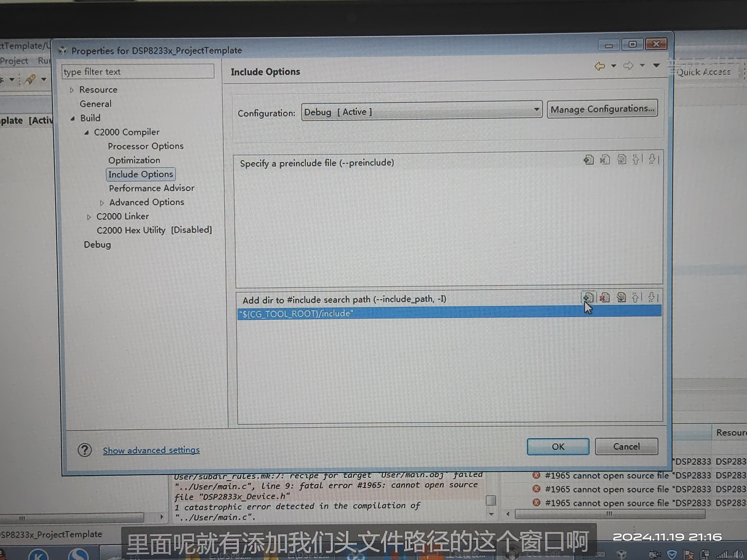
Task: Select Optimization in the properties tree
Action: coord(134,160)
